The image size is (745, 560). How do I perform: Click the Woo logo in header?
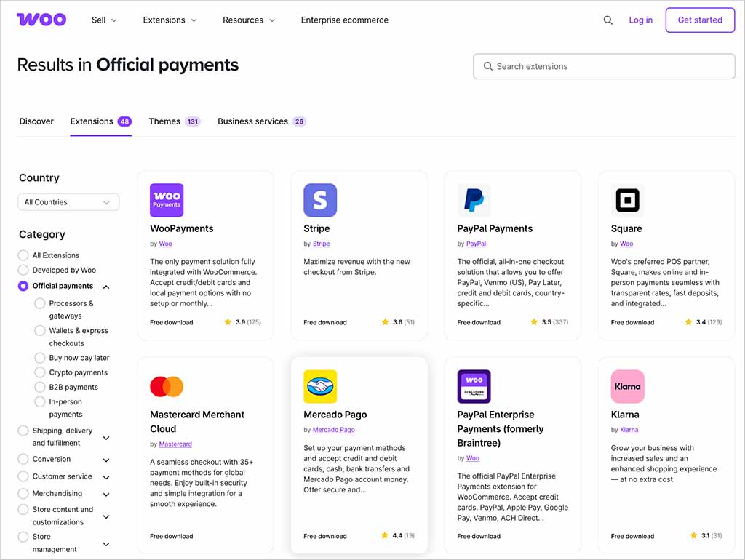[41, 20]
